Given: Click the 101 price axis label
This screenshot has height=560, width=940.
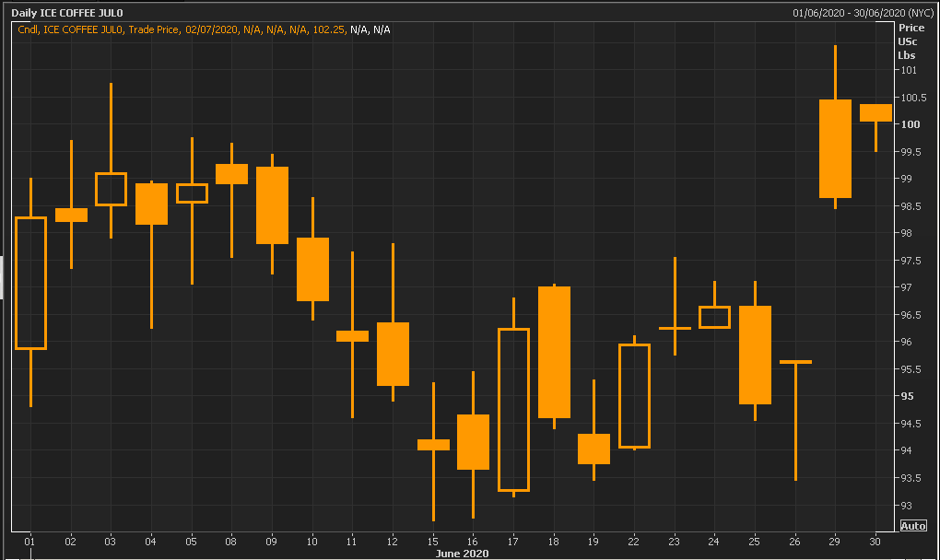Looking at the screenshot, I should [909, 70].
